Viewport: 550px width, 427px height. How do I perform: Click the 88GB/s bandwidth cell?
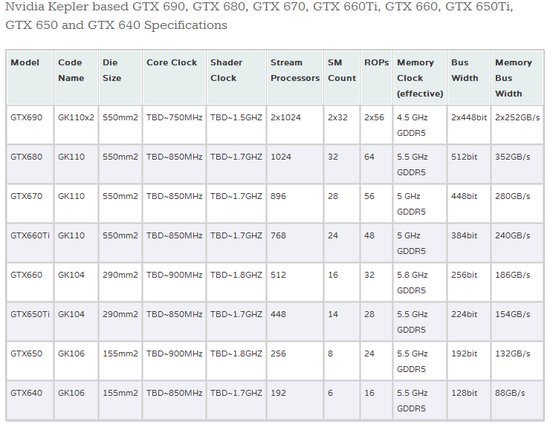pos(517,400)
